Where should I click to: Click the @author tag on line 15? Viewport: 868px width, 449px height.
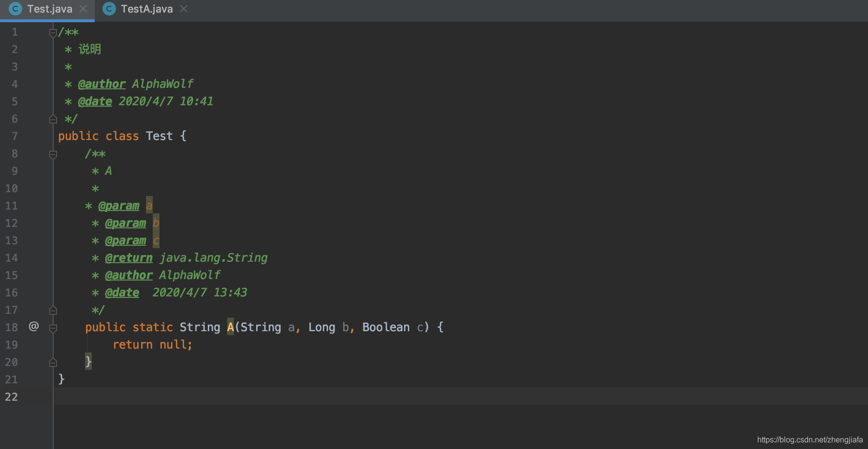coord(129,275)
